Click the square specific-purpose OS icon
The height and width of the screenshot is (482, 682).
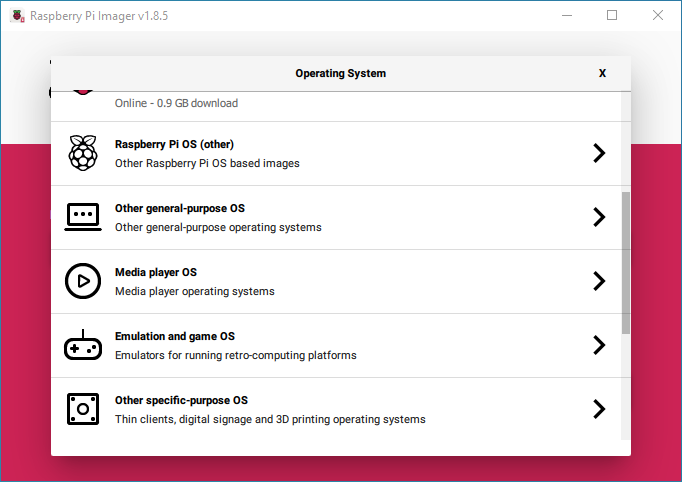pos(83,409)
